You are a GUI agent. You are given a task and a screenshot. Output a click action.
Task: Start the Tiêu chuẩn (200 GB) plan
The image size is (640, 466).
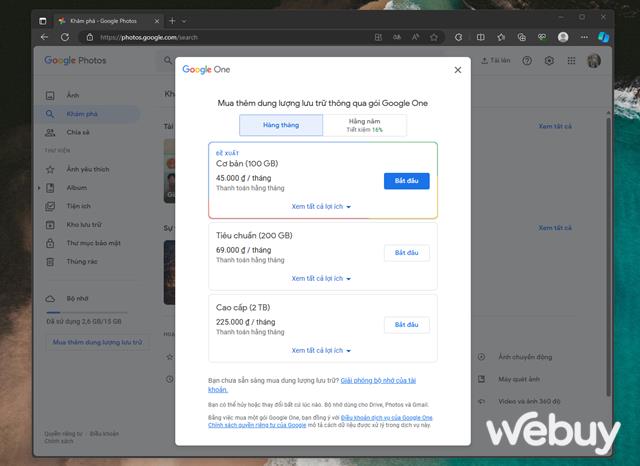407,253
